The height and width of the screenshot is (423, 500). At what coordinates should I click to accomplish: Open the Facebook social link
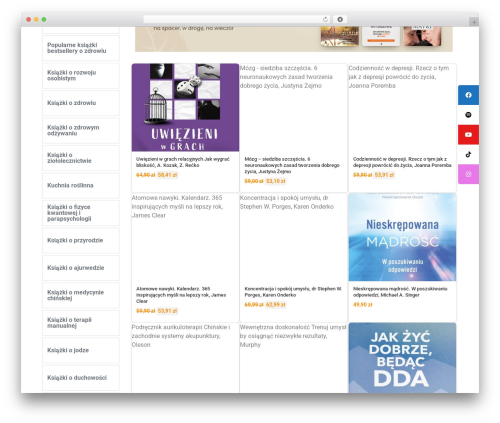pos(468,95)
